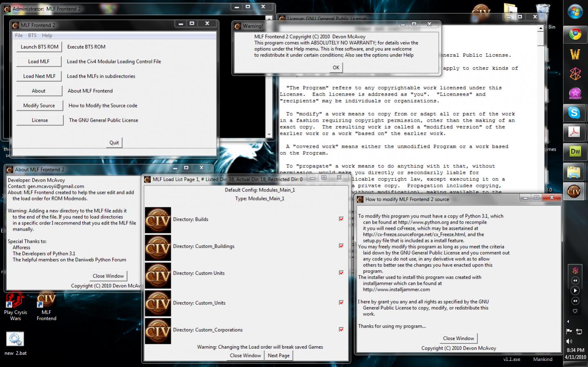The height and width of the screenshot is (367, 588).
Task: Open the File menu in MLF Frontend 2
Action: tap(19, 36)
